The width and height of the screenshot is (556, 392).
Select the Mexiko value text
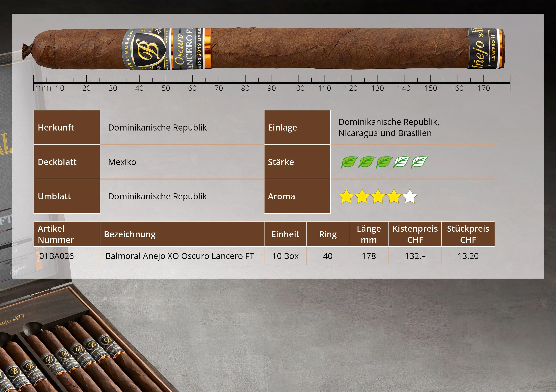pyautogui.click(x=122, y=162)
